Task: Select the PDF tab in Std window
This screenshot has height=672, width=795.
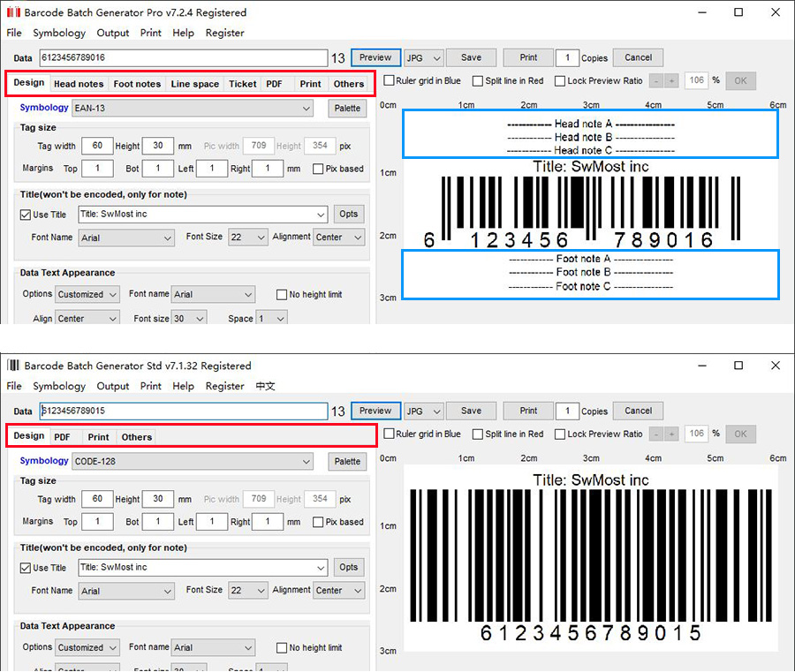Action: click(63, 437)
